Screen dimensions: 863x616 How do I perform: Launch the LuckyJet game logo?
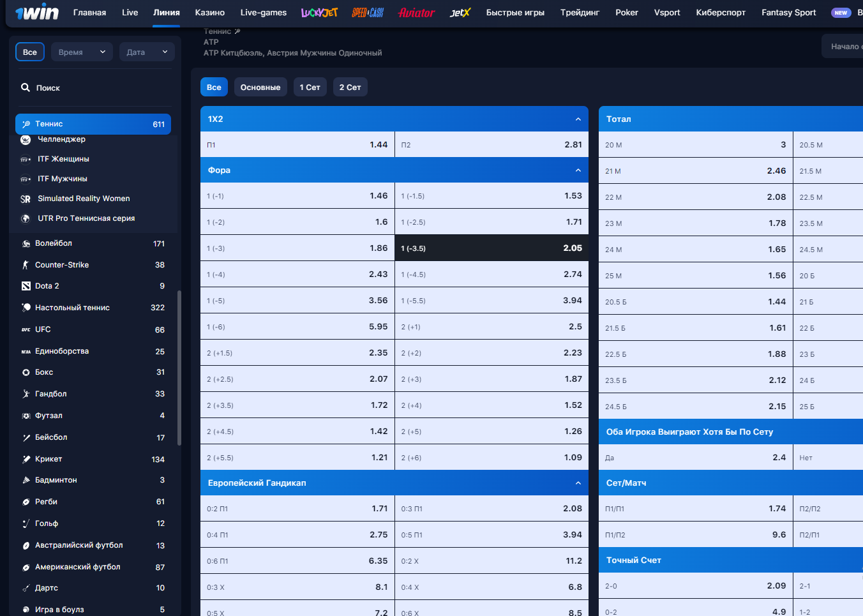coord(319,13)
